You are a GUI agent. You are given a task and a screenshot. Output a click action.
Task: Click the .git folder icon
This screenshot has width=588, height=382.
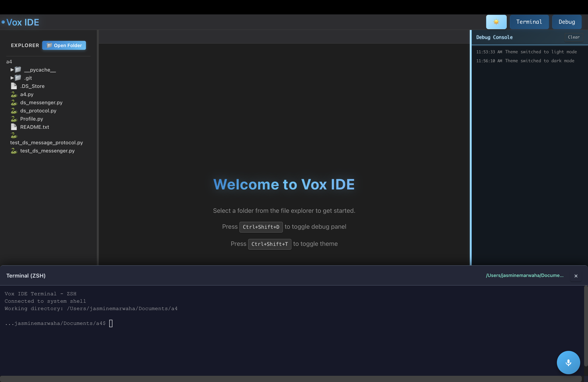18,78
